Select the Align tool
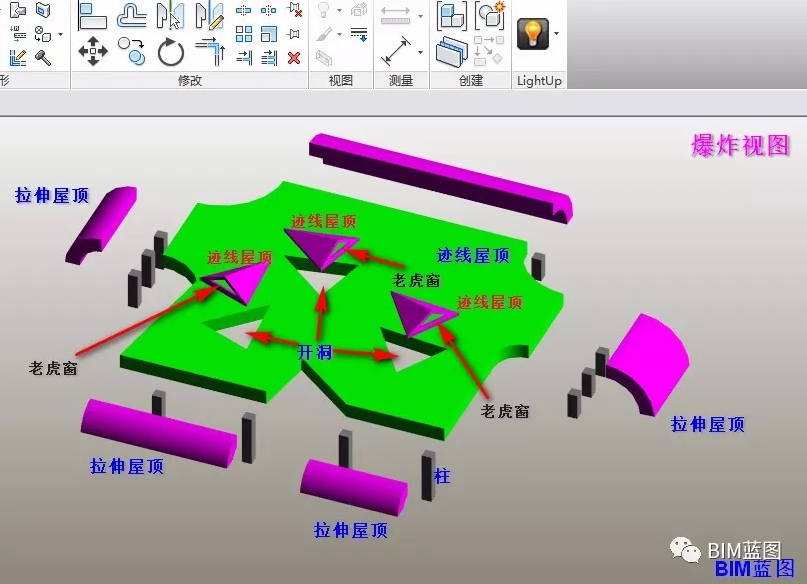This screenshot has width=807, height=584. click(93, 15)
